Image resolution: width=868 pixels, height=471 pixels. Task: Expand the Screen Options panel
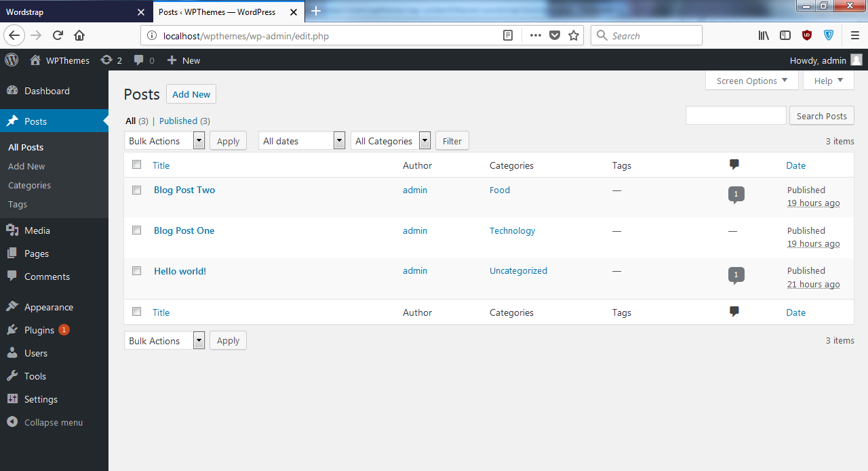752,81
